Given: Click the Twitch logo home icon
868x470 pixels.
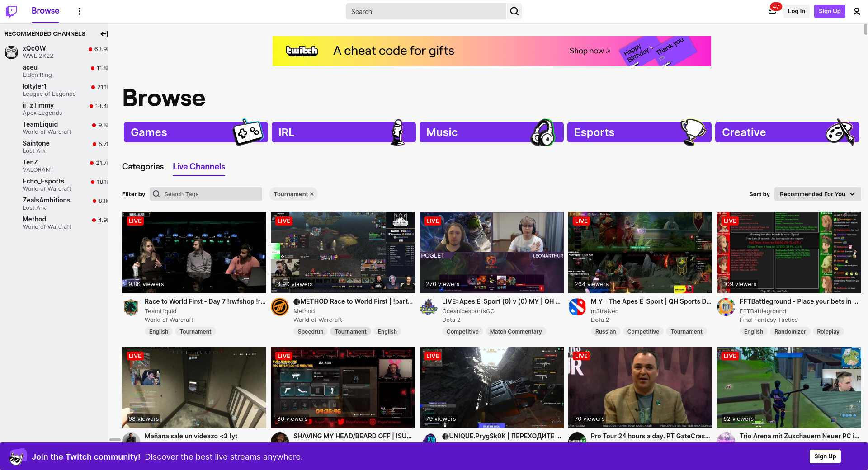Looking at the screenshot, I should coord(11,11).
